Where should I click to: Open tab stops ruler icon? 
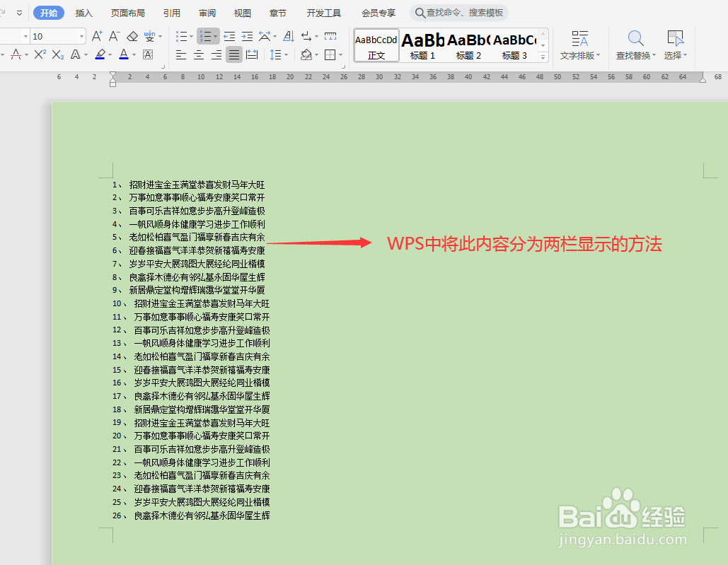pos(330,36)
